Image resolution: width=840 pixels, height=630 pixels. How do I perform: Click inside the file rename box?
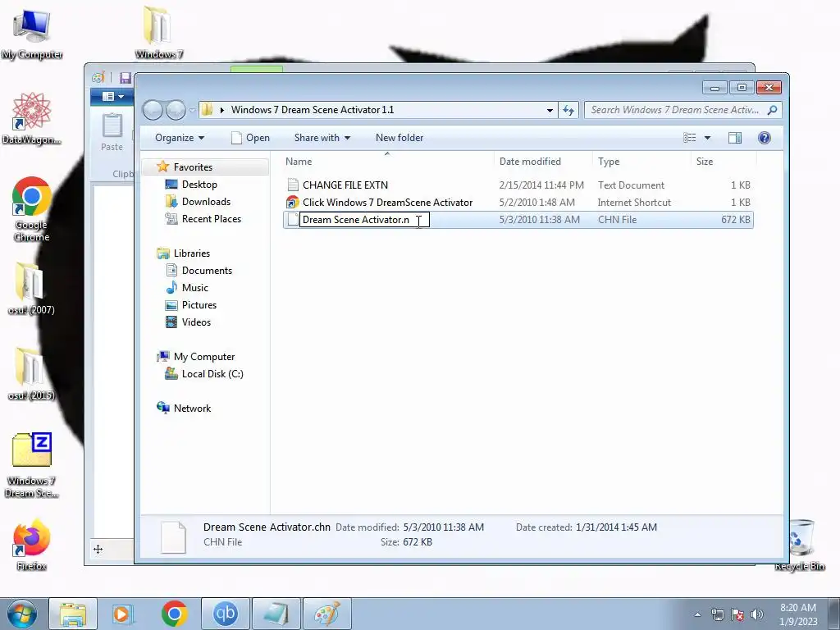coord(364,220)
